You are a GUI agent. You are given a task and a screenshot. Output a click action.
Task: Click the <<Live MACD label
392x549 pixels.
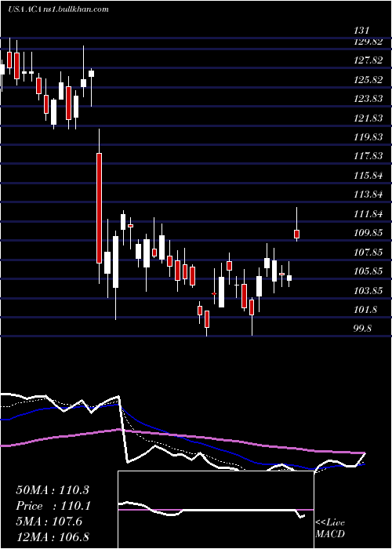[330, 529]
